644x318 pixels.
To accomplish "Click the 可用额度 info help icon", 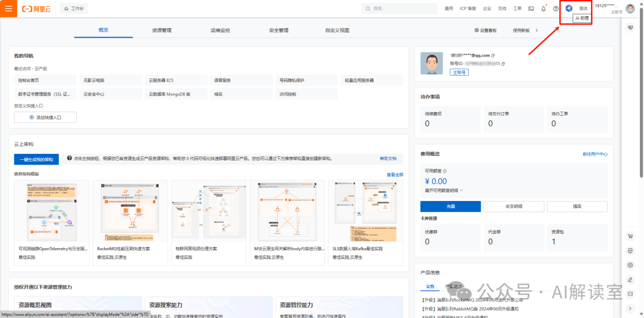I will [444, 171].
